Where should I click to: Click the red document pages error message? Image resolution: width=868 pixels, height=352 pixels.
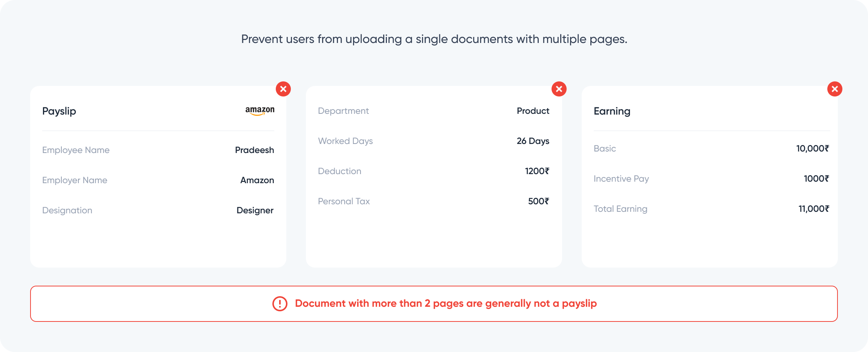[446, 303]
